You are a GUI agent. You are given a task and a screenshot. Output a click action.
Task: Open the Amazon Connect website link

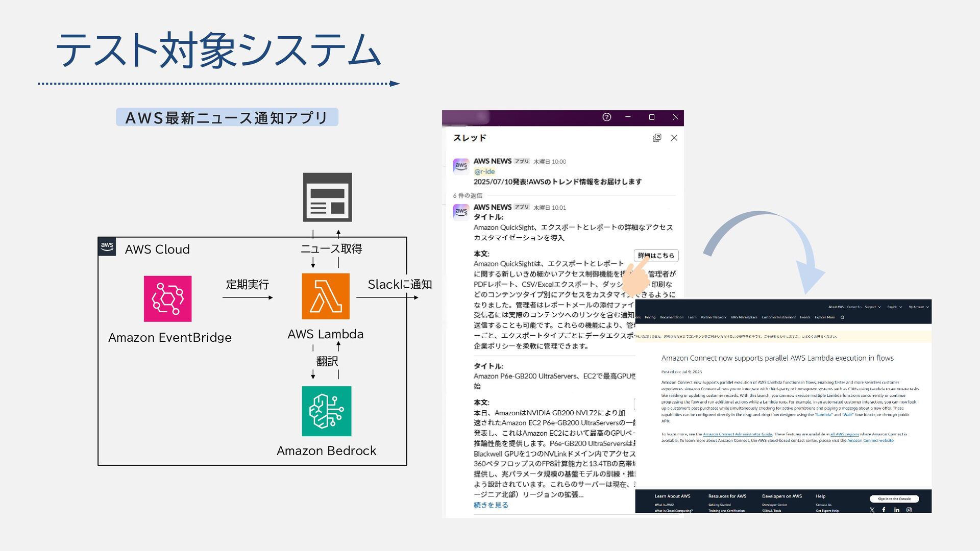pos(870,440)
